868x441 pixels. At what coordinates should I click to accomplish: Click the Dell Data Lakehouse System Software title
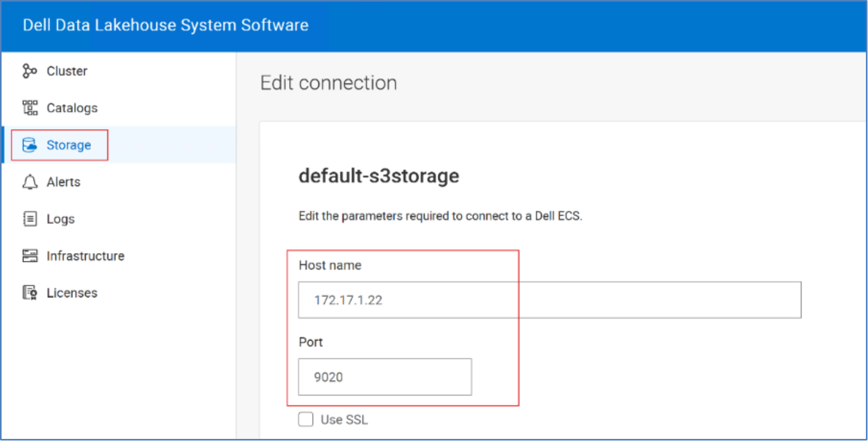click(165, 25)
